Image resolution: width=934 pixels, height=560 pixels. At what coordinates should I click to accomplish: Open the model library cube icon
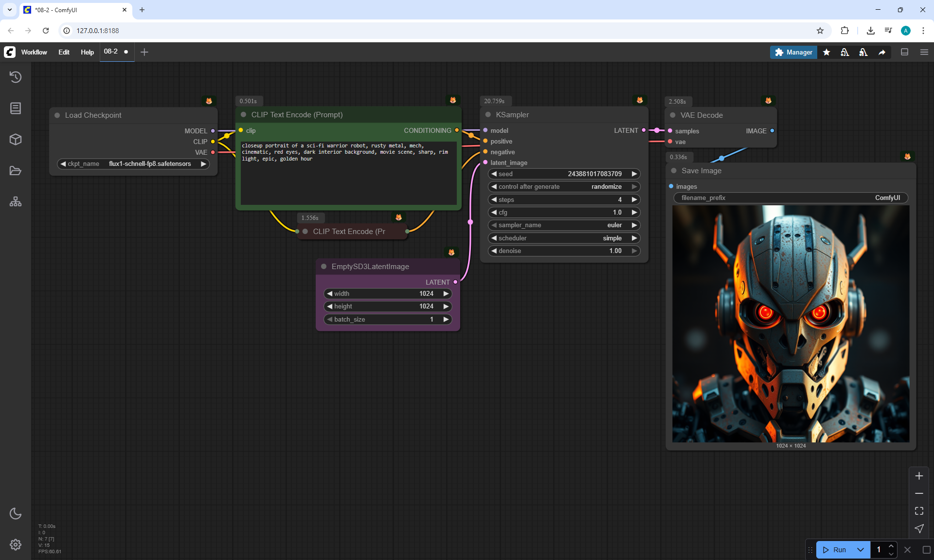pyautogui.click(x=16, y=140)
